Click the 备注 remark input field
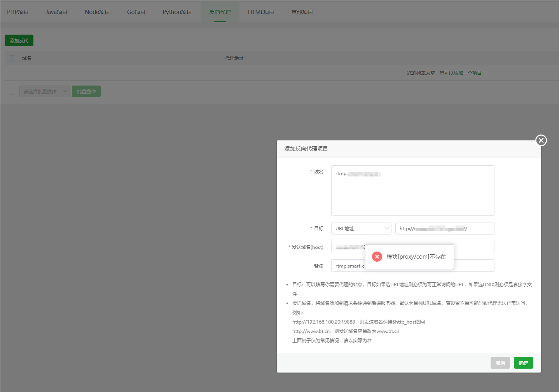 412,266
